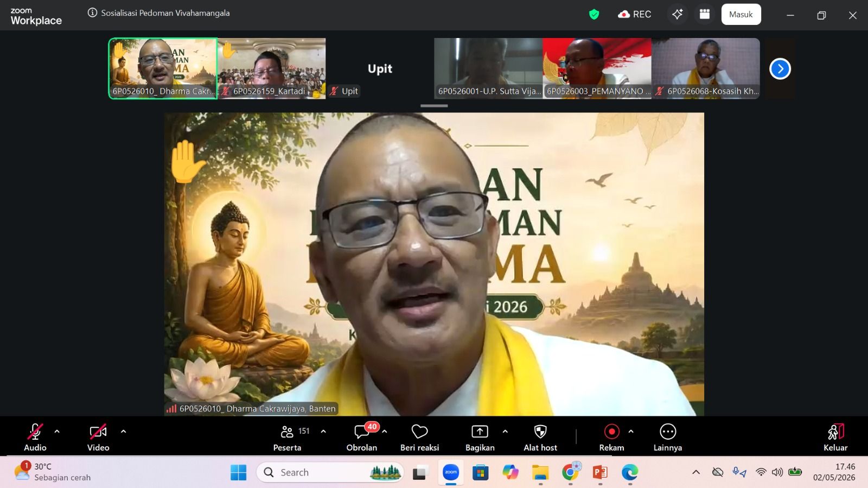Leave the meeting with Keluar

[835, 437]
